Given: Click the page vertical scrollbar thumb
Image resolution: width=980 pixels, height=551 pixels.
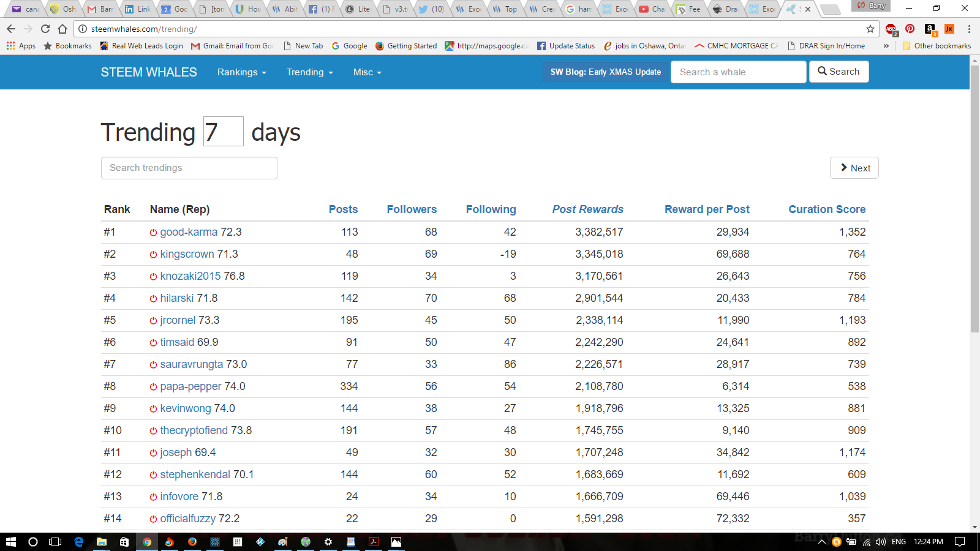Looking at the screenshot, I should [974, 199].
